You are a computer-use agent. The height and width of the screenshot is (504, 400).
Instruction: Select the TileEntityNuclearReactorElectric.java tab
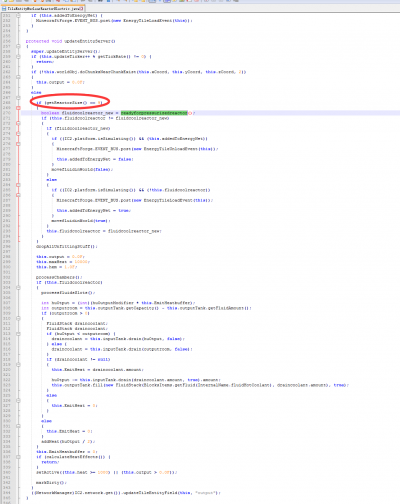coord(43,8)
